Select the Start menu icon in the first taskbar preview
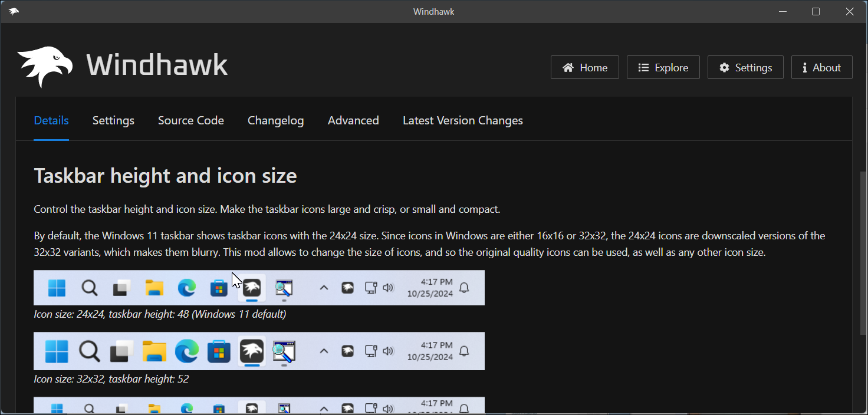The image size is (868, 415). tap(56, 288)
